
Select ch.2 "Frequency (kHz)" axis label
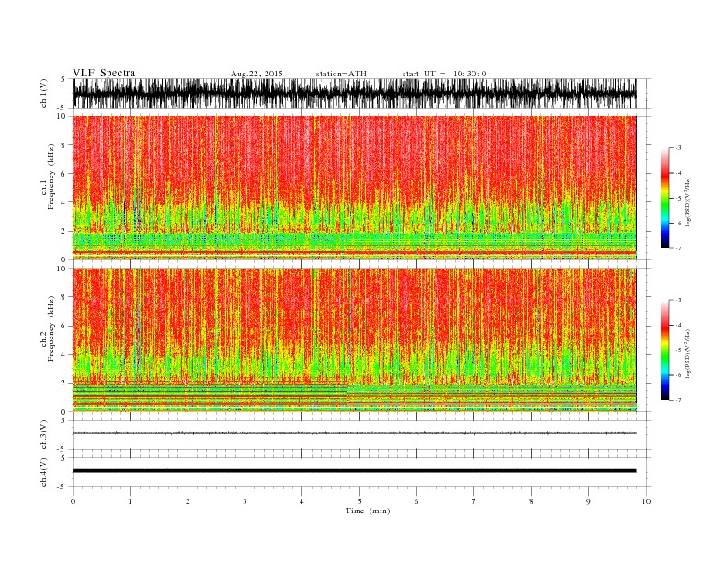[x=51, y=328]
